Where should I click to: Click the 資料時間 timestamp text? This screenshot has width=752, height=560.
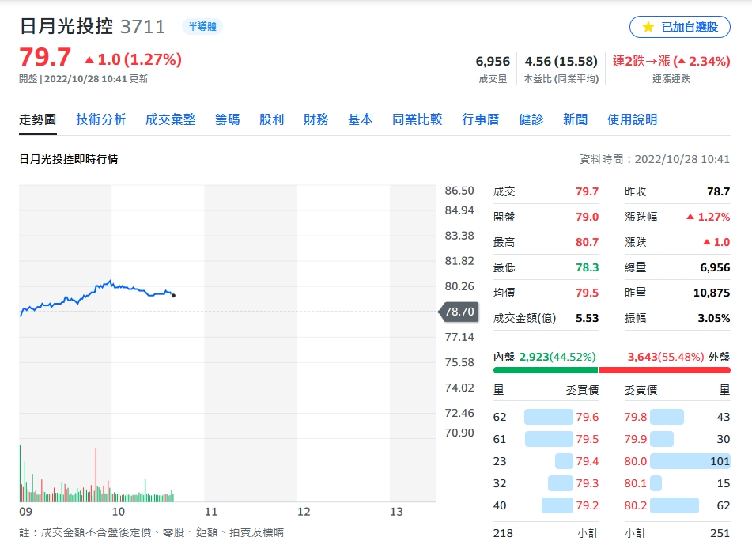tap(655, 159)
